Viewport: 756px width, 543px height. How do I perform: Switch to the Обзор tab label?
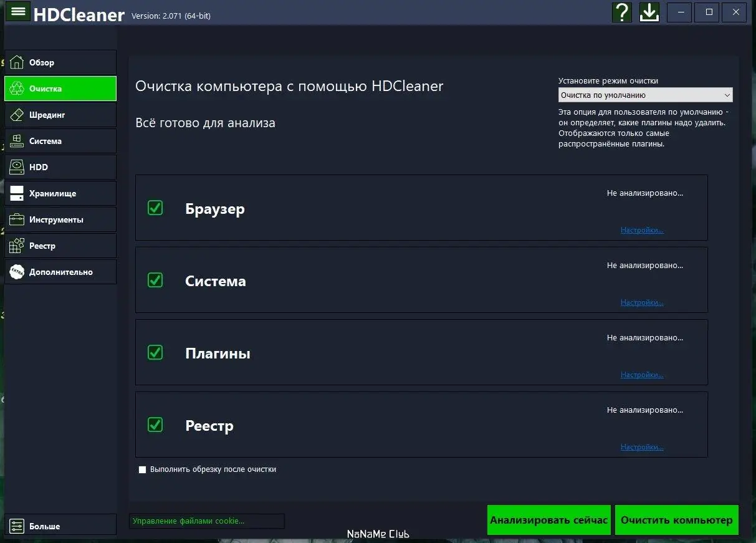tap(42, 62)
